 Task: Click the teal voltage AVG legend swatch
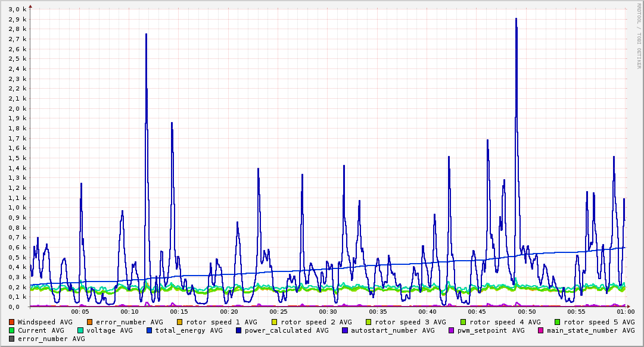pyautogui.click(x=80, y=330)
